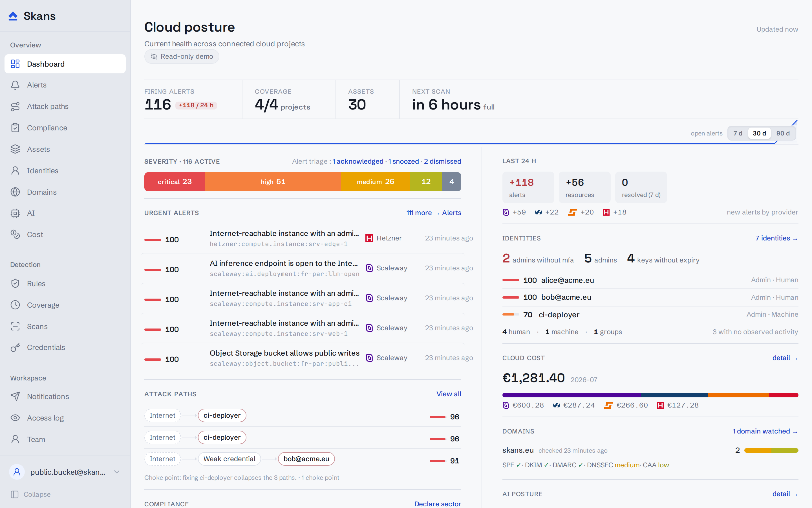Open the Attack paths menu item

point(65,106)
